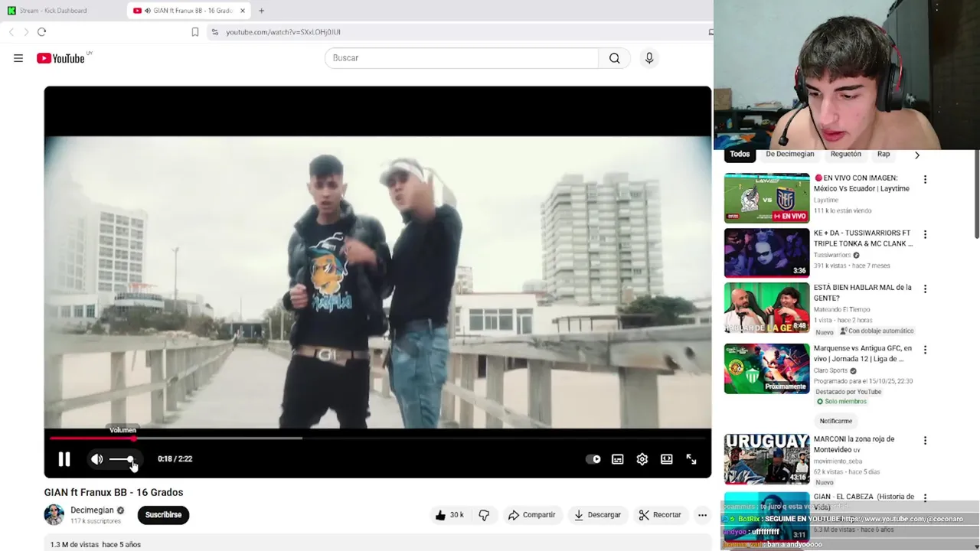Close the GIAN ft Franux BB tab
This screenshot has width=980, height=551.
243,11
